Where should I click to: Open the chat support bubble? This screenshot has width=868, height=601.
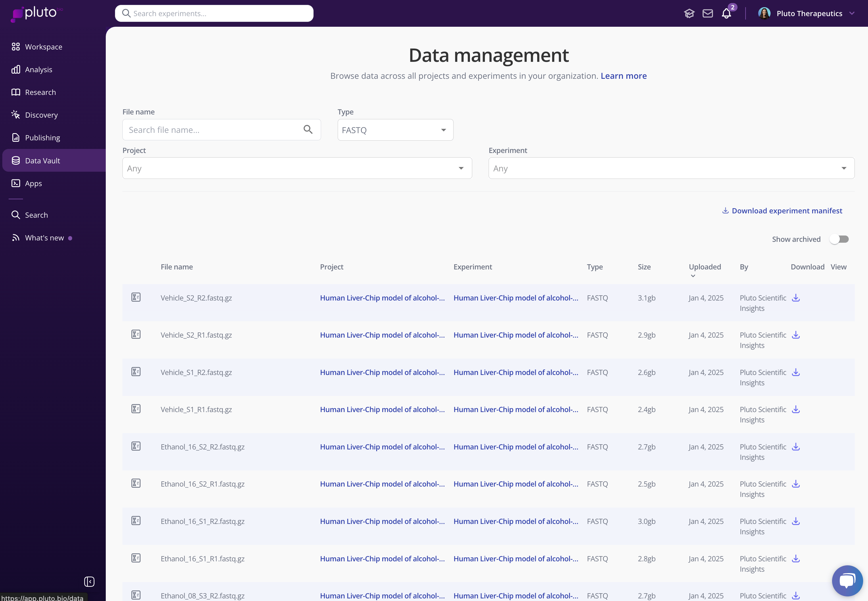click(847, 581)
